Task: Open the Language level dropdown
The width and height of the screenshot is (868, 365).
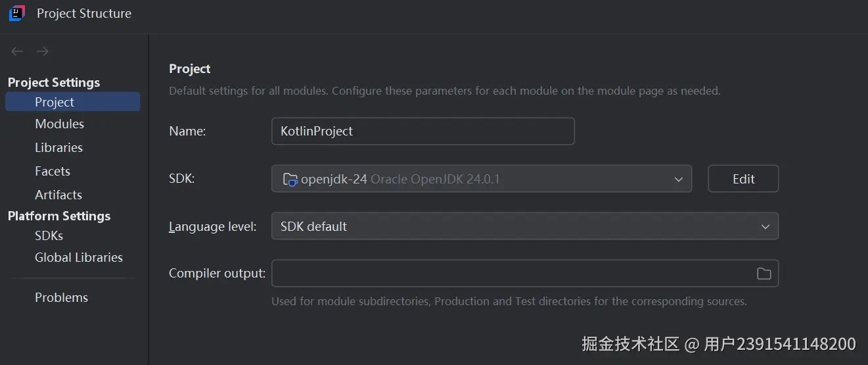Action: (x=524, y=226)
